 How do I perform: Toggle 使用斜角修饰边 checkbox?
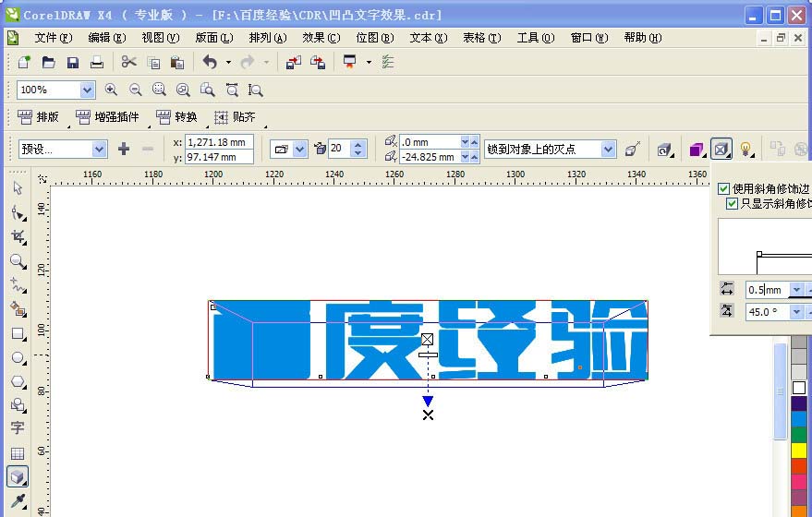coord(724,189)
